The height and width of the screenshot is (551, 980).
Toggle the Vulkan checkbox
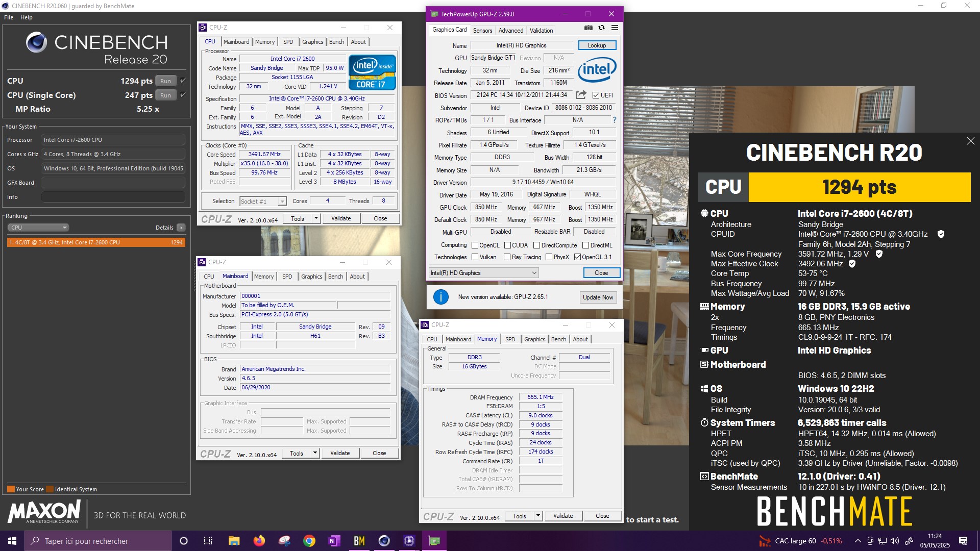tap(475, 257)
